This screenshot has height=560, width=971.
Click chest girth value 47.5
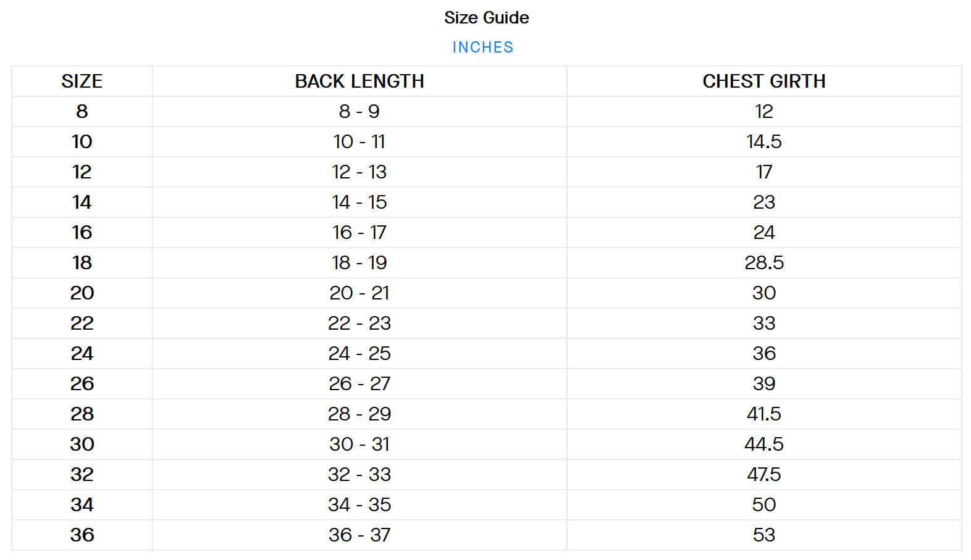[x=764, y=475]
